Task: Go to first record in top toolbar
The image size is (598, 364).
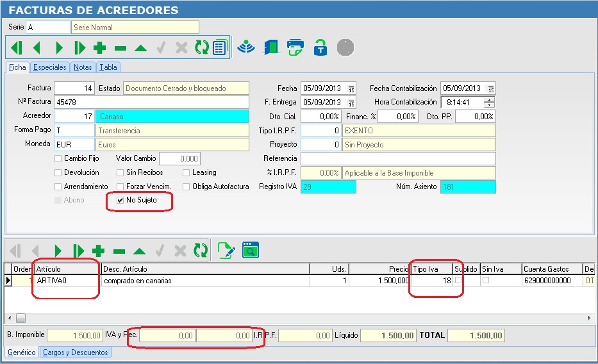Action: pos(17,48)
